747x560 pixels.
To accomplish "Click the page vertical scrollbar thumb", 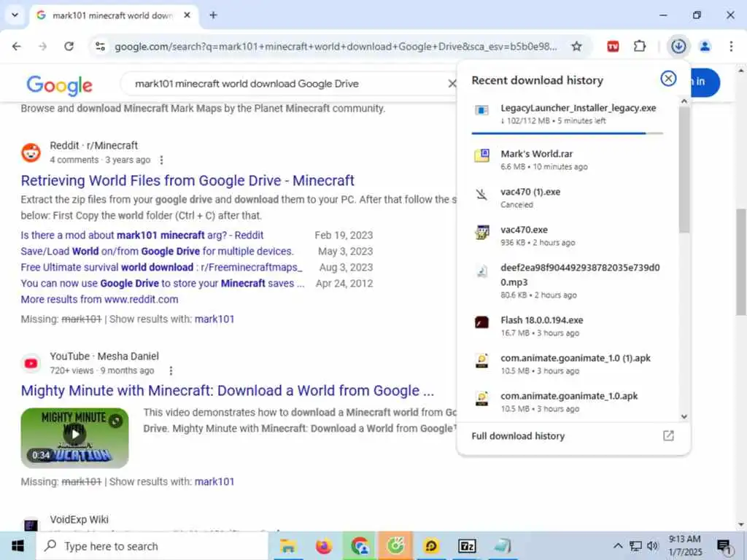I will click(x=741, y=262).
